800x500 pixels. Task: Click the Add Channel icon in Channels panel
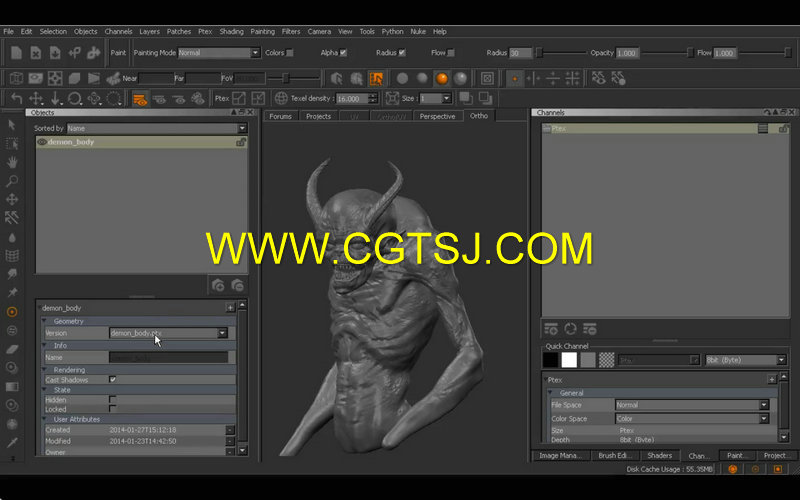point(551,329)
